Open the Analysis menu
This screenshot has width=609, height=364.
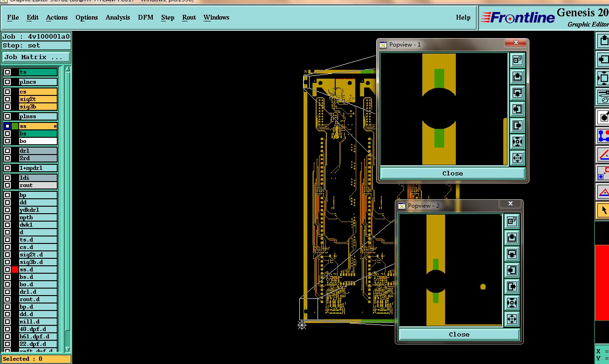click(x=118, y=17)
